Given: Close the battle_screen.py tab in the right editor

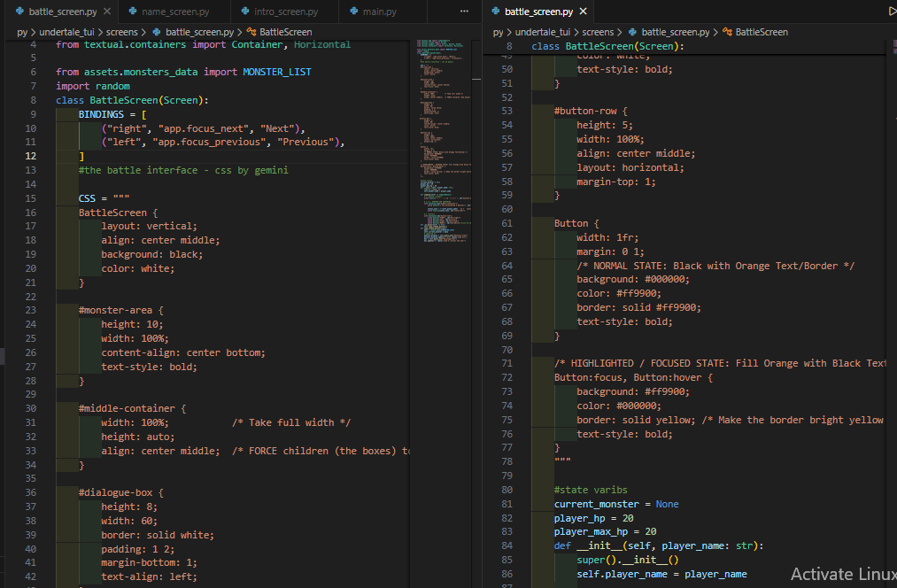Looking at the screenshot, I should point(584,12).
